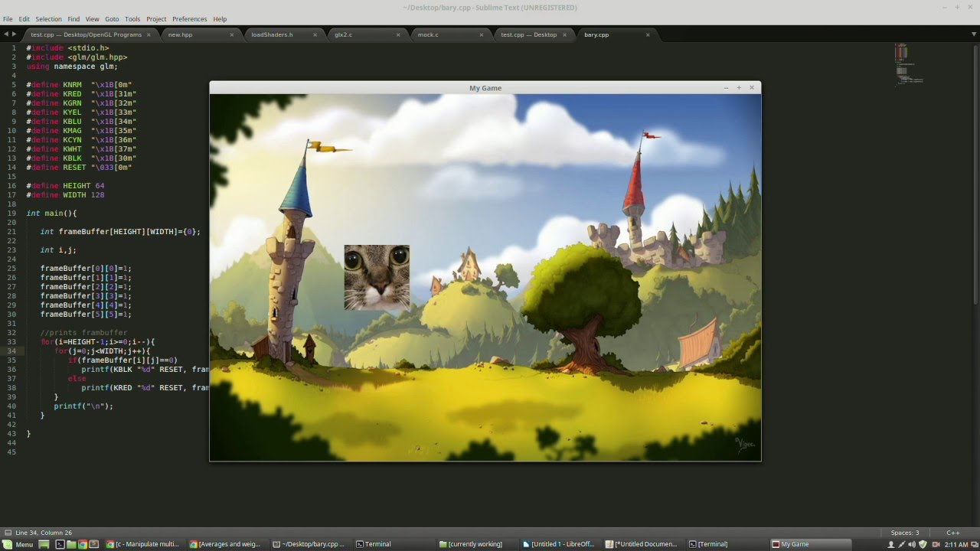980x551 pixels.
Task: Launch Chrome from the panel launcher
Action: [83, 544]
